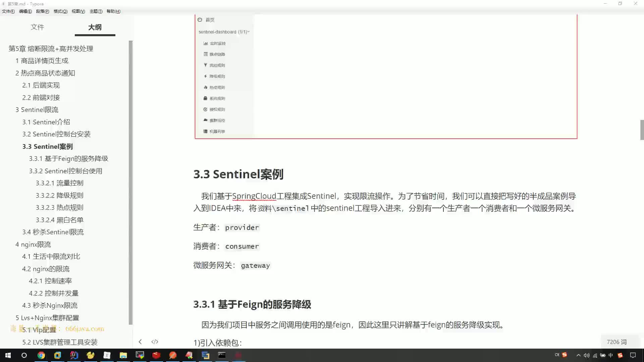Click inline code consumer
The image size is (644, 362).
(x=242, y=246)
